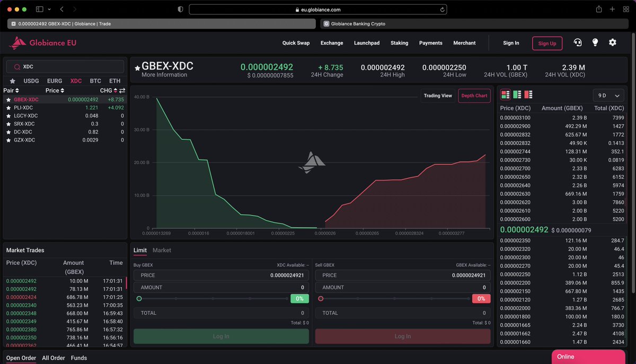This screenshot has height=364, width=636.
Task: Open the favorites star tab
Action: [12, 81]
